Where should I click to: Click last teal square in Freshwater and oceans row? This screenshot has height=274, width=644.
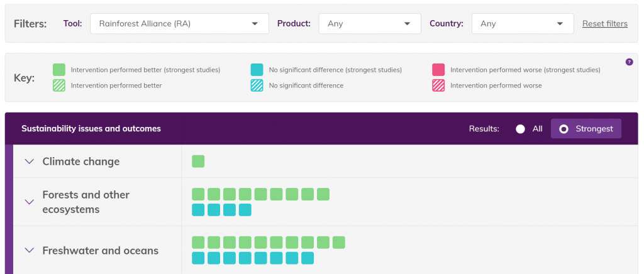pyautogui.click(x=308, y=258)
